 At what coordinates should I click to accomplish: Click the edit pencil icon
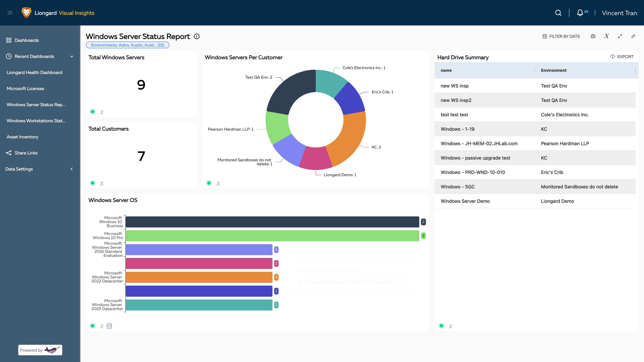(x=633, y=36)
